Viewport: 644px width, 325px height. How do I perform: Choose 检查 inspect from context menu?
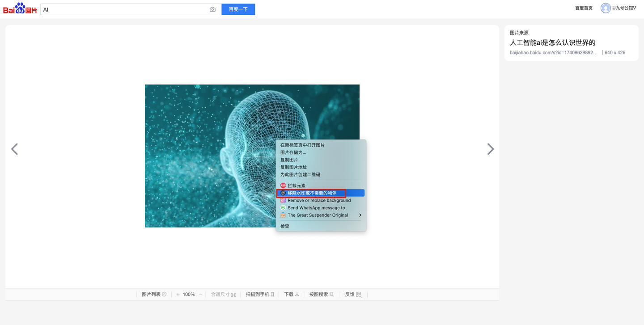pos(320,226)
